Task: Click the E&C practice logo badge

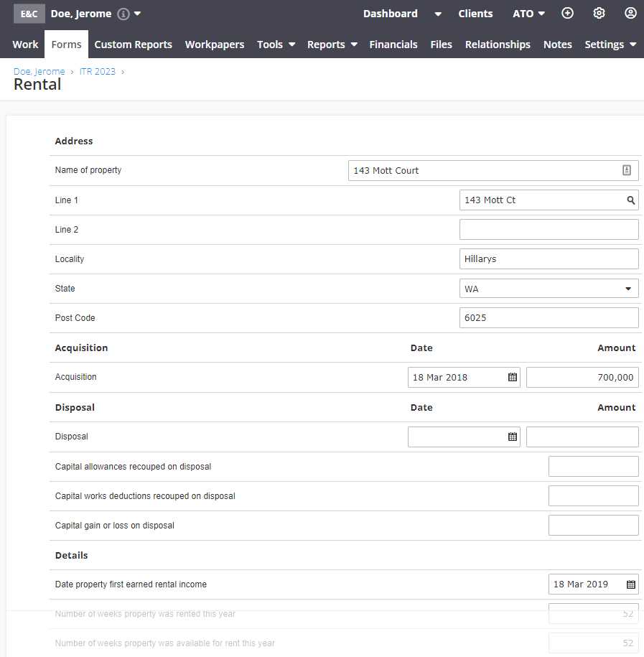Action: coord(29,14)
